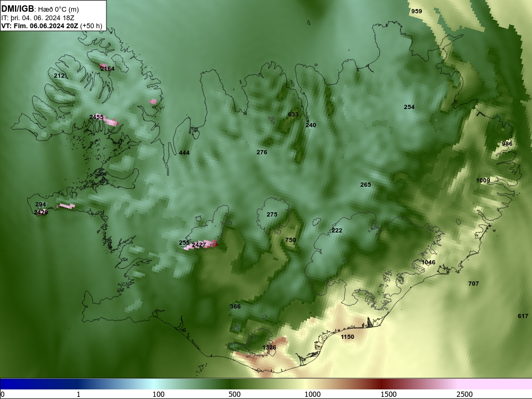
Task: Click the legend label 1000
Action: 312,394
